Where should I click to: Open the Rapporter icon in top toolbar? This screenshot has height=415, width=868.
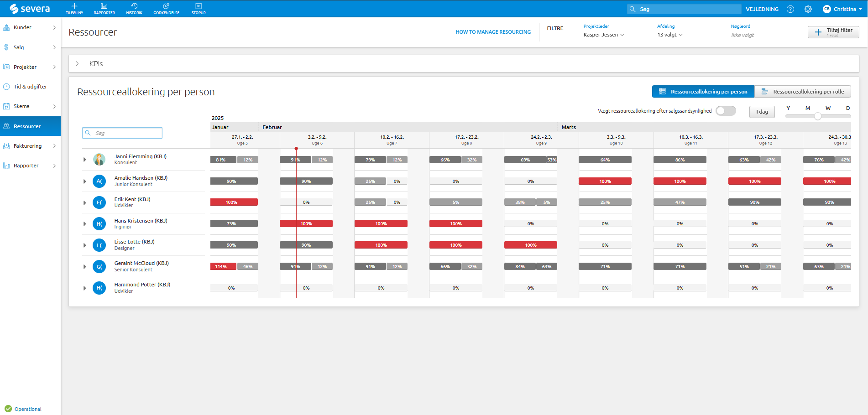point(104,6)
